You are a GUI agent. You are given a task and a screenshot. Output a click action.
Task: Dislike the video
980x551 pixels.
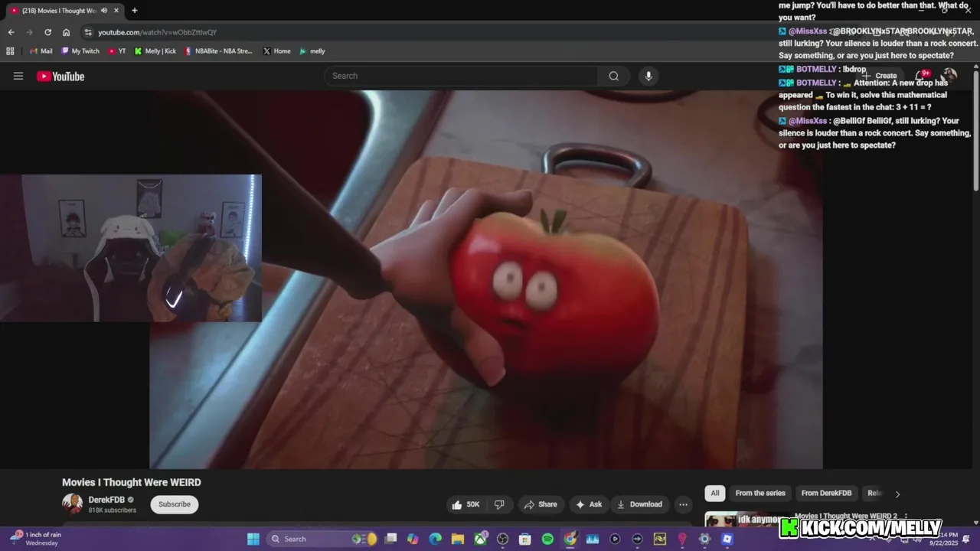(499, 504)
